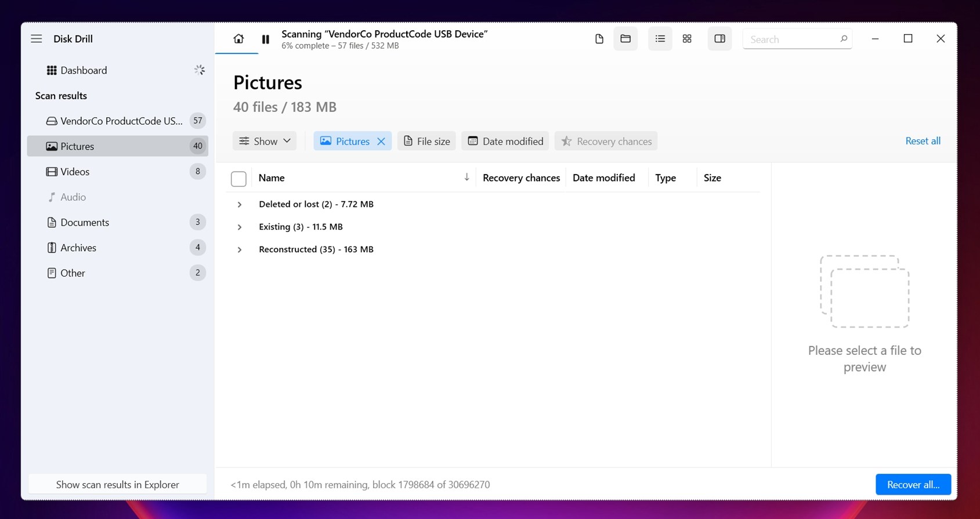Expand the Deleted or lost group

pos(239,205)
